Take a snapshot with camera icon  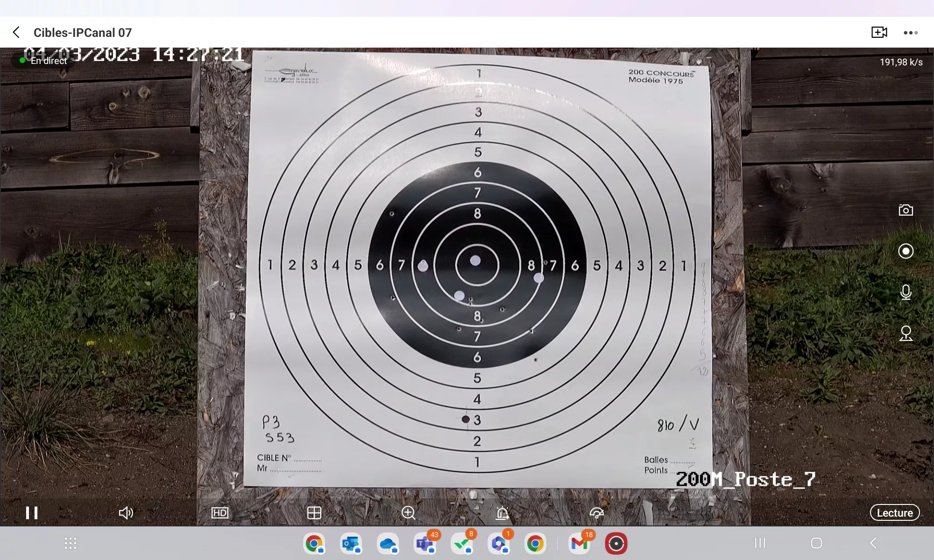[x=906, y=210]
